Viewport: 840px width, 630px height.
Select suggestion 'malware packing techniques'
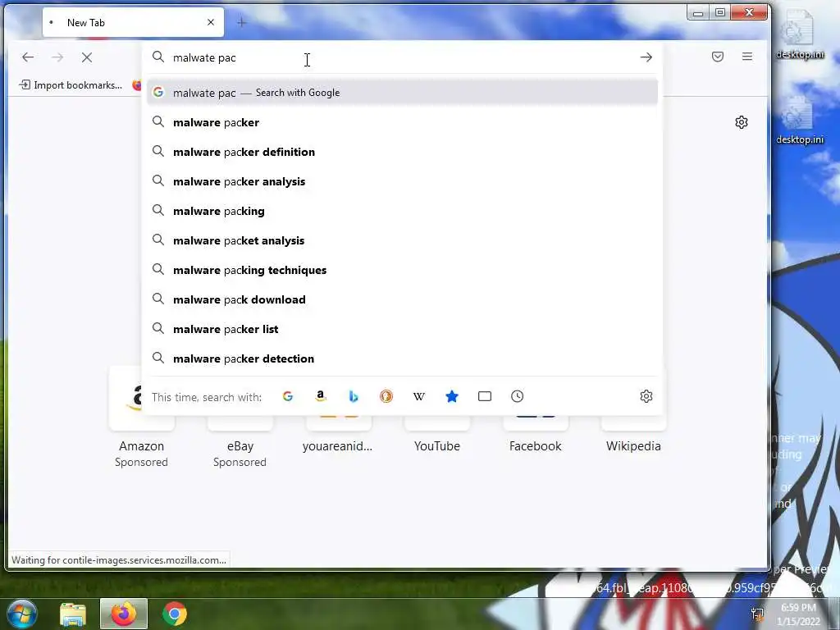click(x=402, y=270)
